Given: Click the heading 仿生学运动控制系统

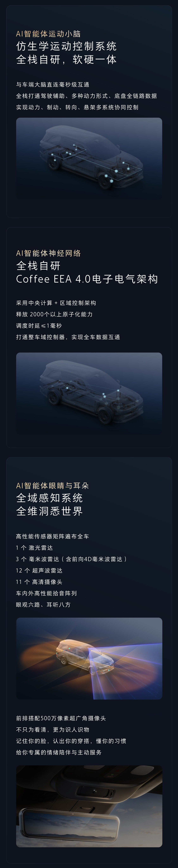Looking at the screenshot, I should point(66,46).
